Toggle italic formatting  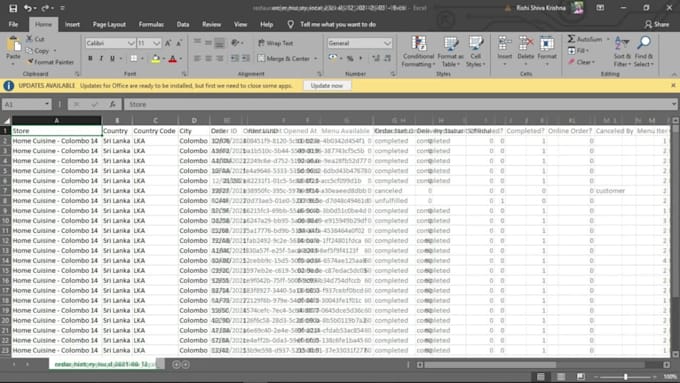[101, 59]
